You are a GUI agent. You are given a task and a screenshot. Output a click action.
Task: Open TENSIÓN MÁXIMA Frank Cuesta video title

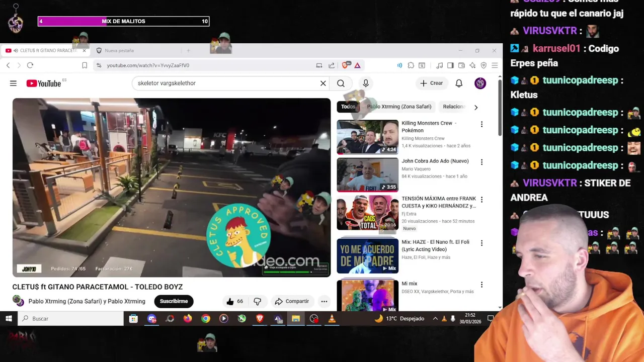coord(439,202)
